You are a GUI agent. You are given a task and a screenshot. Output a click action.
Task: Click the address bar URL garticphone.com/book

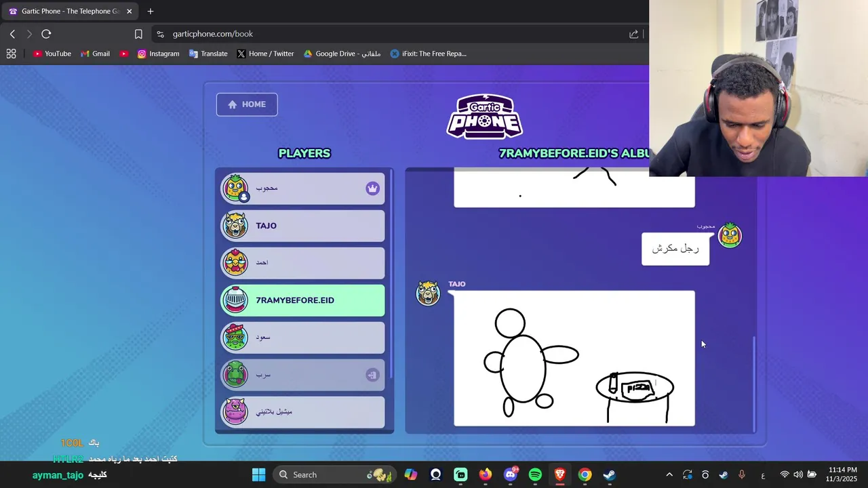tap(213, 34)
